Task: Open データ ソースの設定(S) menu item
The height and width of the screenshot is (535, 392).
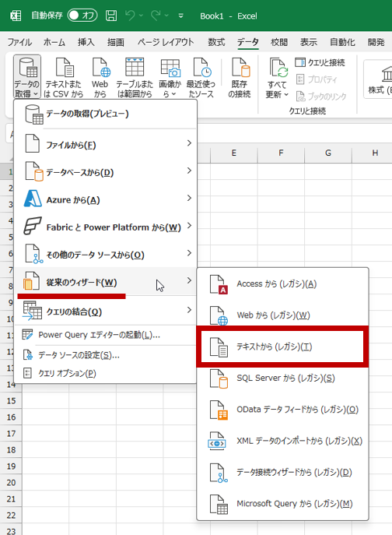Action: point(105,355)
